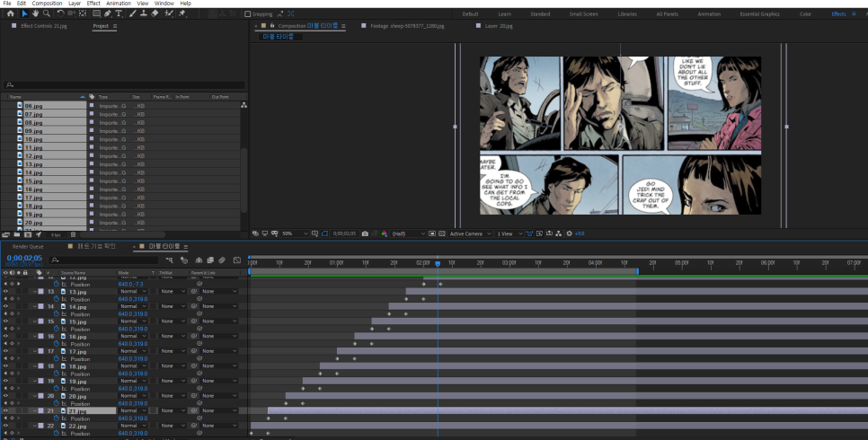Viewport: 868px width, 440px height.
Task: Open the File menu
Action: [x=7, y=4]
